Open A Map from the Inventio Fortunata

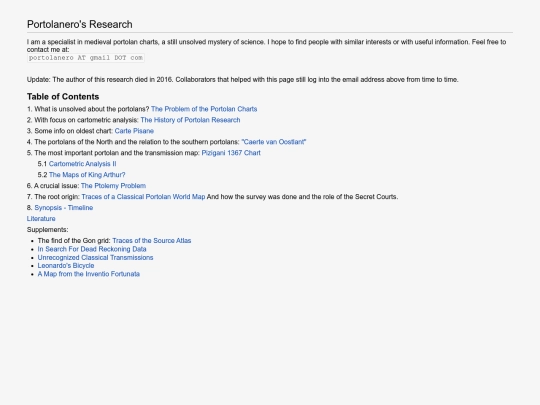click(89, 274)
